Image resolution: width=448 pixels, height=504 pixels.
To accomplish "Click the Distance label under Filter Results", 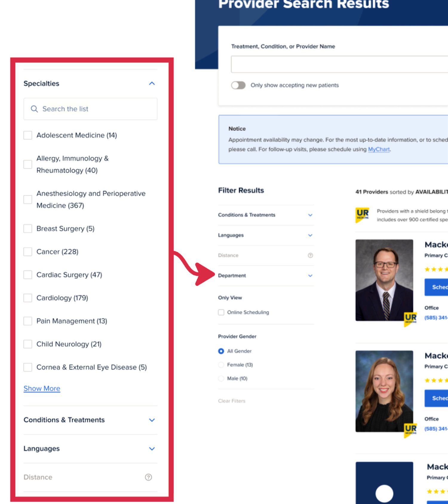I will click(x=228, y=255).
